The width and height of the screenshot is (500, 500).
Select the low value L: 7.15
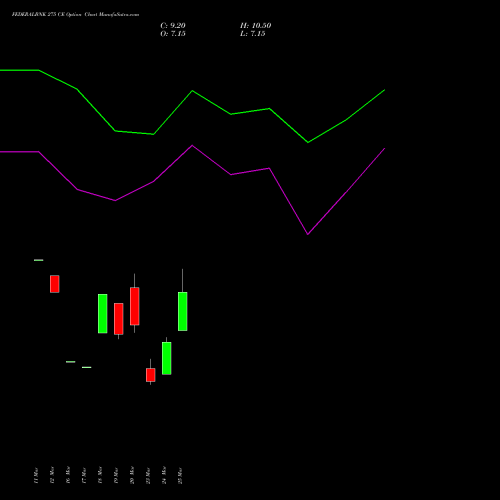coord(253,34)
